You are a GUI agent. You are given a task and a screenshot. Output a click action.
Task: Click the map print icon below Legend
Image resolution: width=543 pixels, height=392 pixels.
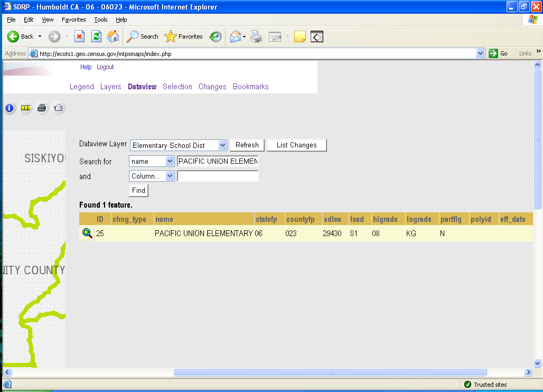tap(42, 108)
